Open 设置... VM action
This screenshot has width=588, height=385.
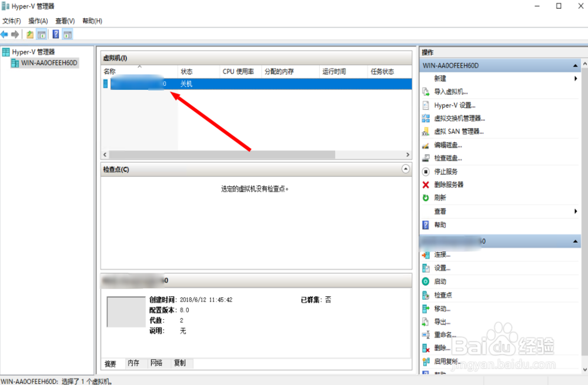coord(443,268)
